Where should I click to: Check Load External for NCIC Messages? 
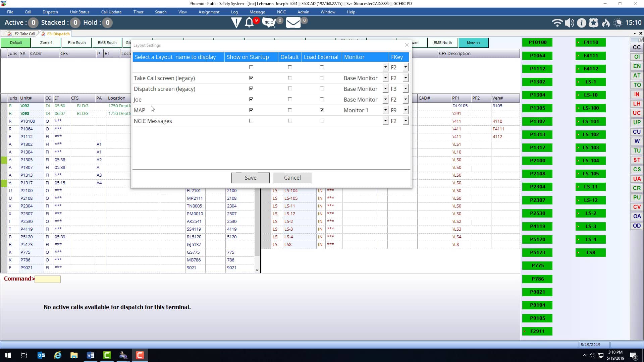(321, 121)
